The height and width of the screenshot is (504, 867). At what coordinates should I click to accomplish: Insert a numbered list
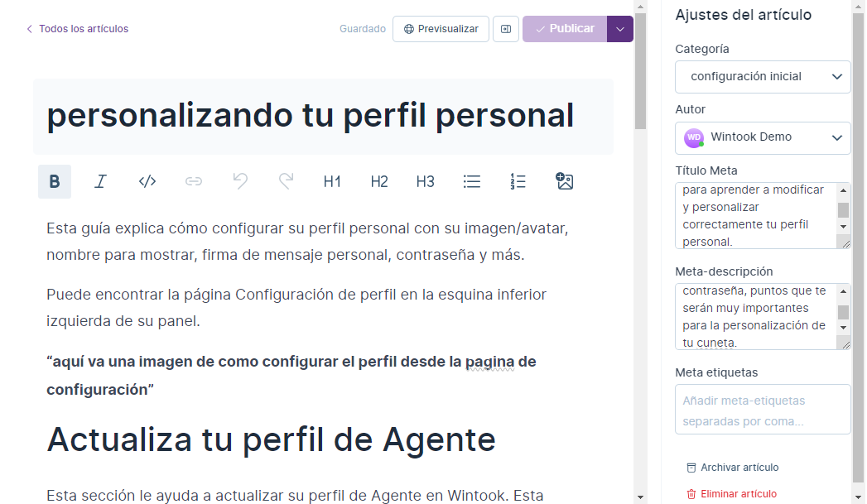(x=518, y=181)
